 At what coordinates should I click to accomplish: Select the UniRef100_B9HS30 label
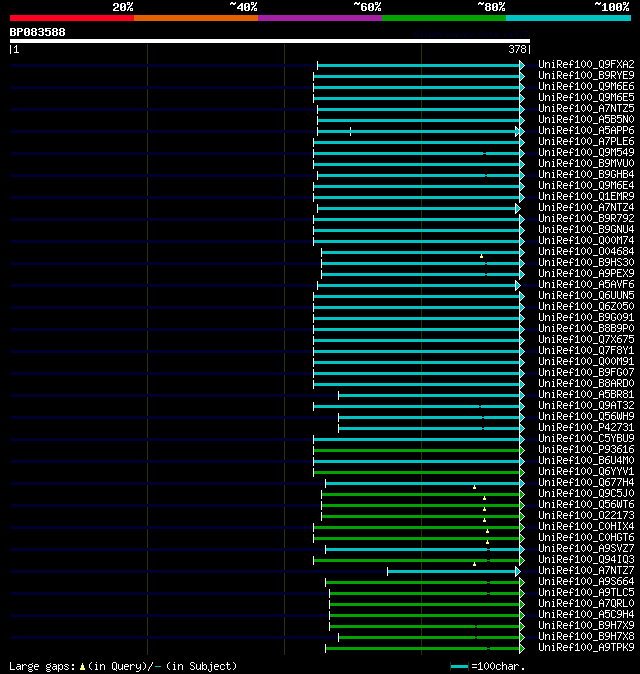[x=586, y=263]
